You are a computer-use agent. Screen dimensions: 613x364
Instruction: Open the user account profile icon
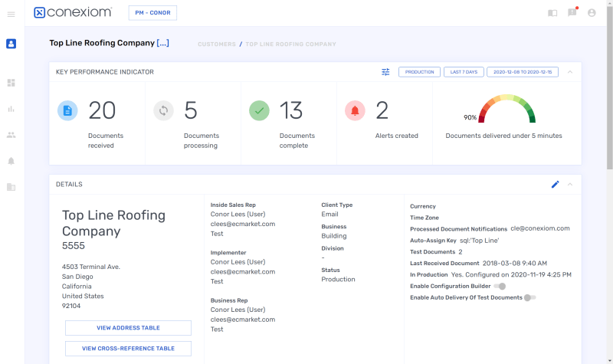[592, 13]
